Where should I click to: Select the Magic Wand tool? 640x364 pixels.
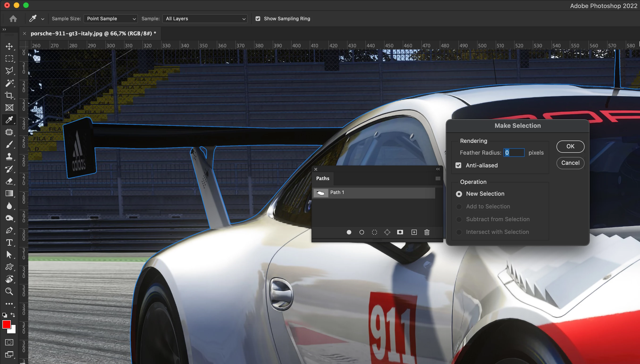point(9,83)
